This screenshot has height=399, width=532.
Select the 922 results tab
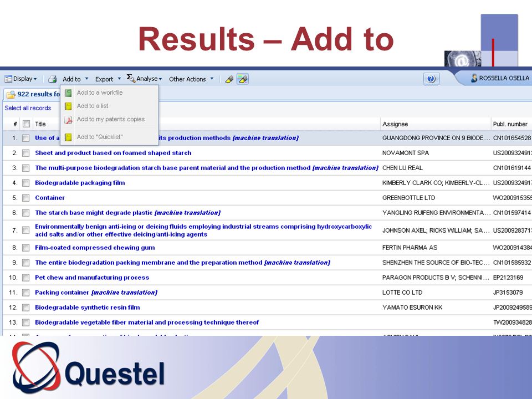point(32,94)
